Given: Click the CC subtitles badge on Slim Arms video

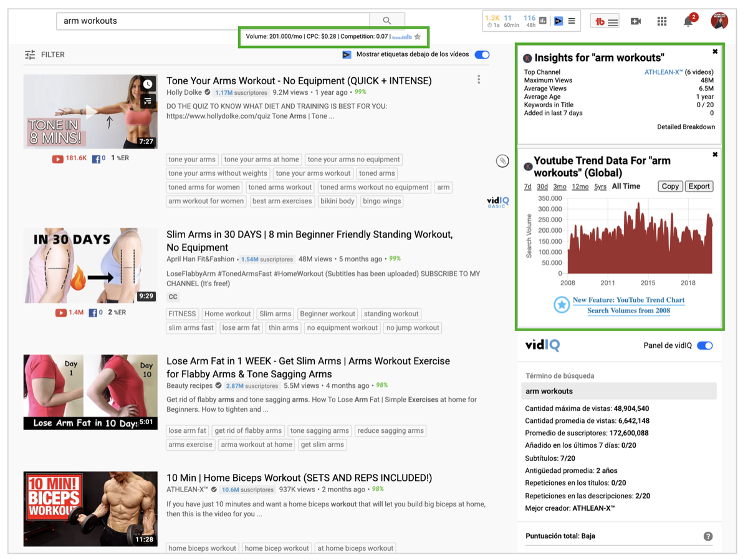Looking at the screenshot, I should tap(173, 297).
